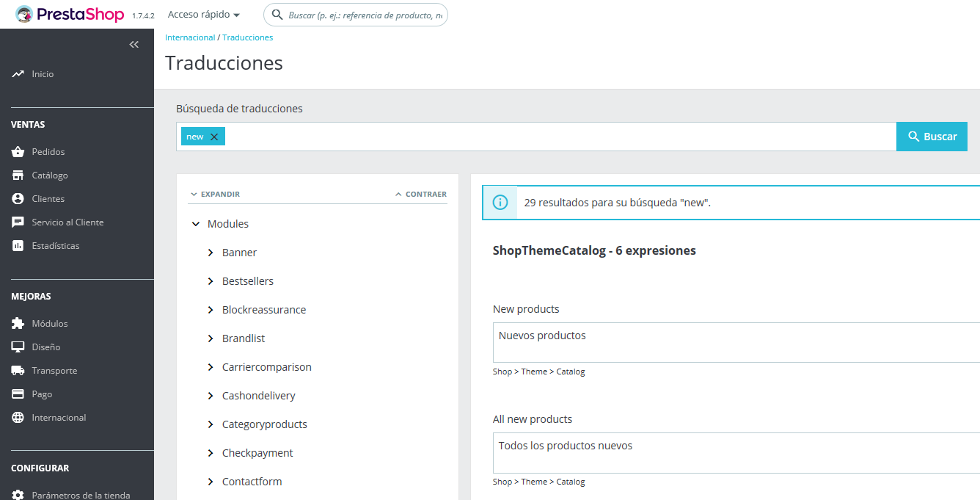980x500 pixels.
Task: Click the Transporte truck icon
Action: point(18,371)
